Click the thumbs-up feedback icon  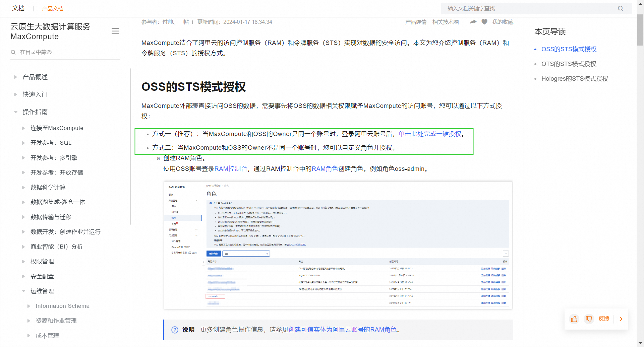point(574,319)
